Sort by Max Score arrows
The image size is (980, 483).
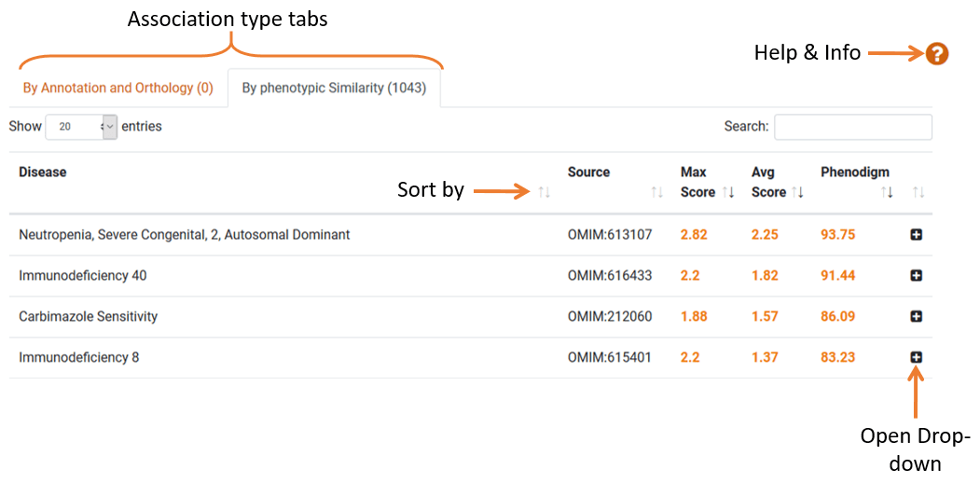pos(728,192)
